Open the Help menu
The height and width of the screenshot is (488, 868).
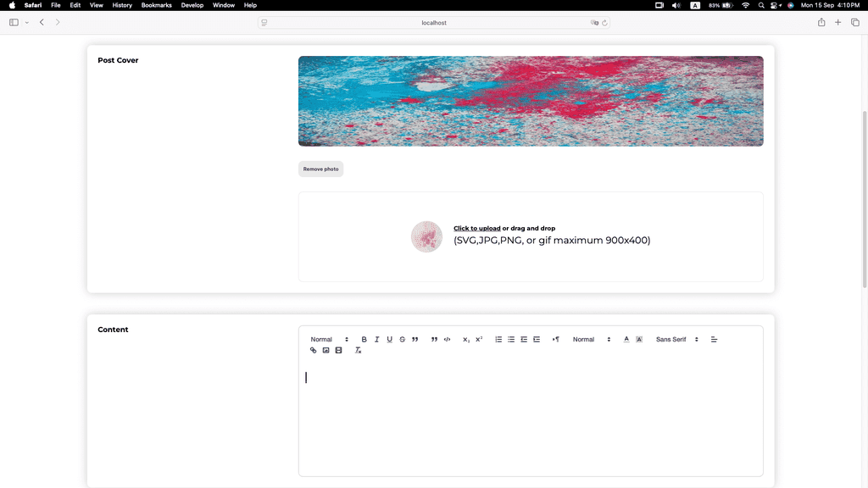[250, 5]
